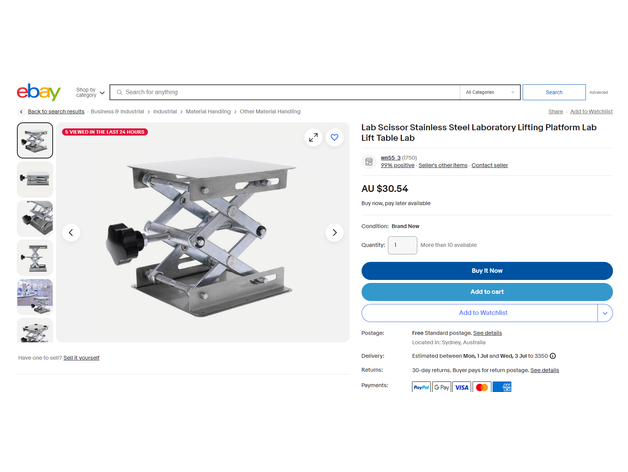Click the search magnifier icon
Image resolution: width=628 pixels, height=472 pixels.
(x=118, y=92)
